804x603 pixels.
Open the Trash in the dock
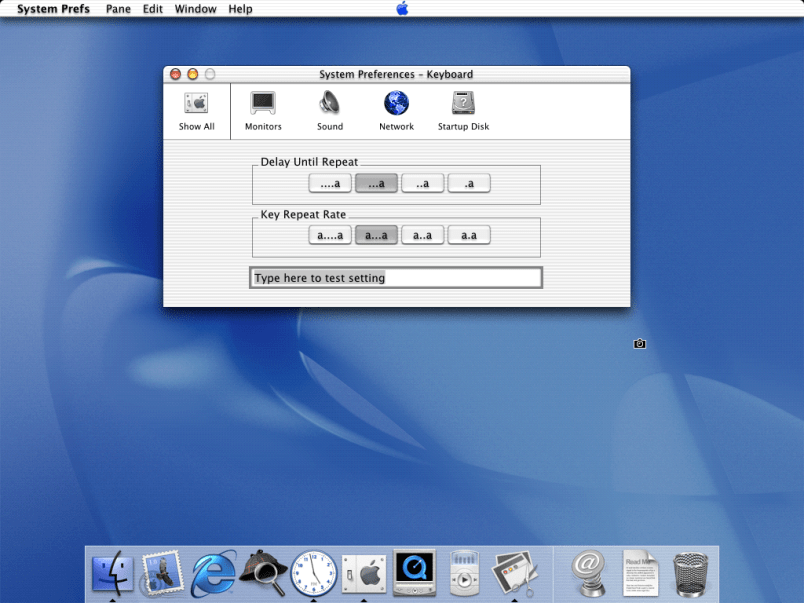(691, 574)
